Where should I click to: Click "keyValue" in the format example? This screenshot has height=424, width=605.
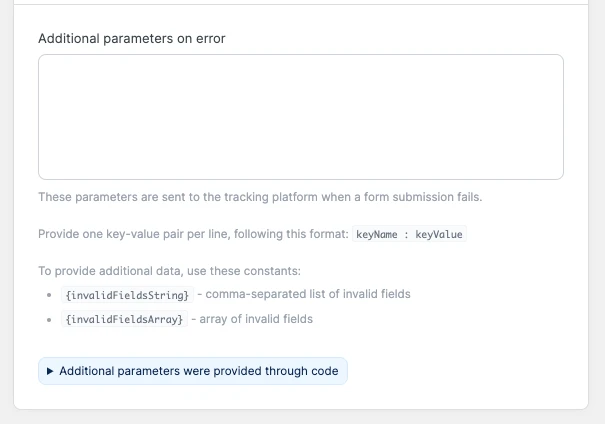pyautogui.click(x=439, y=235)
